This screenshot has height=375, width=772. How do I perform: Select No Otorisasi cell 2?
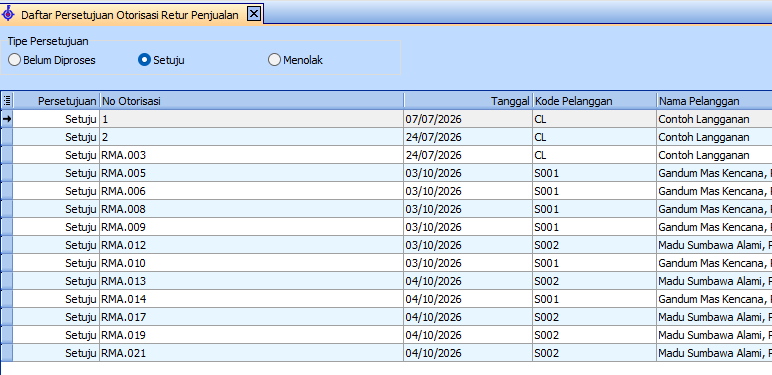pos(252,137)
